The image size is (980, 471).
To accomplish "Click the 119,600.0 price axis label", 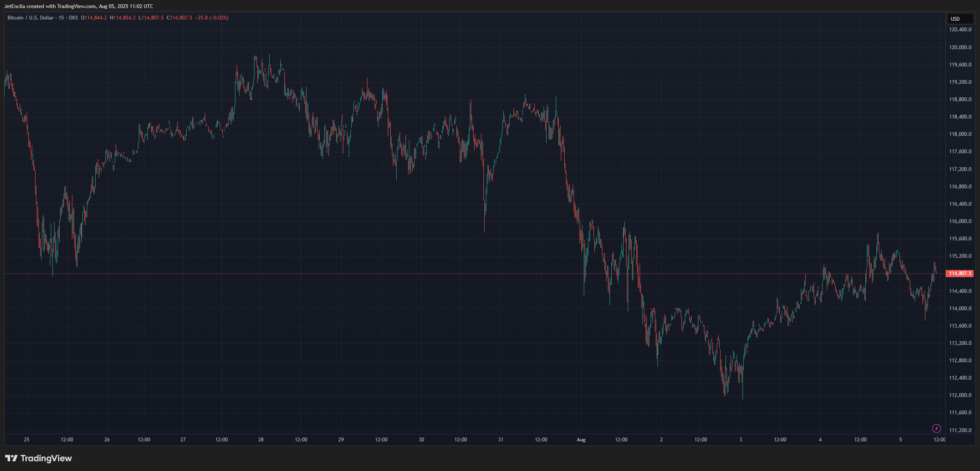I will (x=960, y=65).
